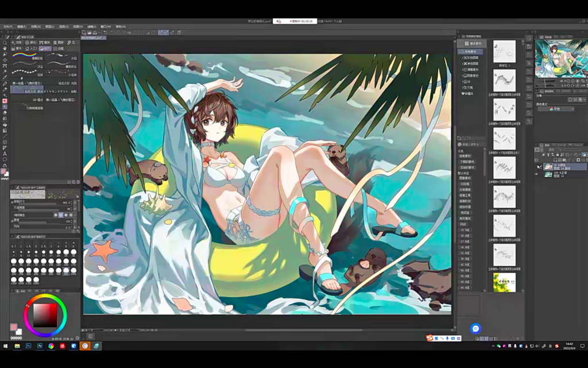Select the Eyedropper tool

click(5, 77)
